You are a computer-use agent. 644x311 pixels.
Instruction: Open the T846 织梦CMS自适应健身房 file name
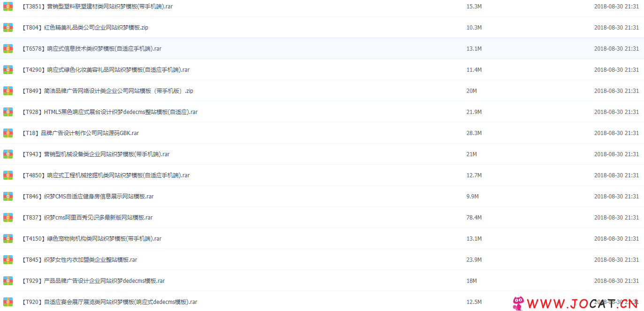click(88, 197)
